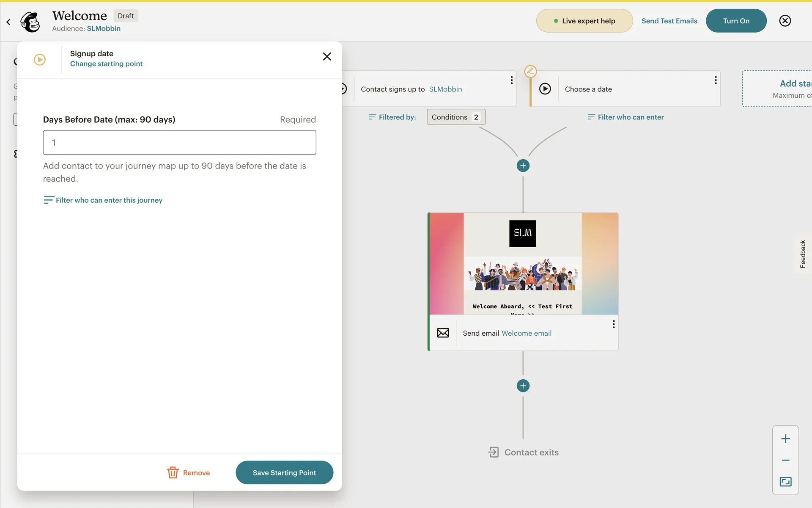Screen dimensions: 812x508
Task: Close the Signup date panel
Action: point(326,56)
